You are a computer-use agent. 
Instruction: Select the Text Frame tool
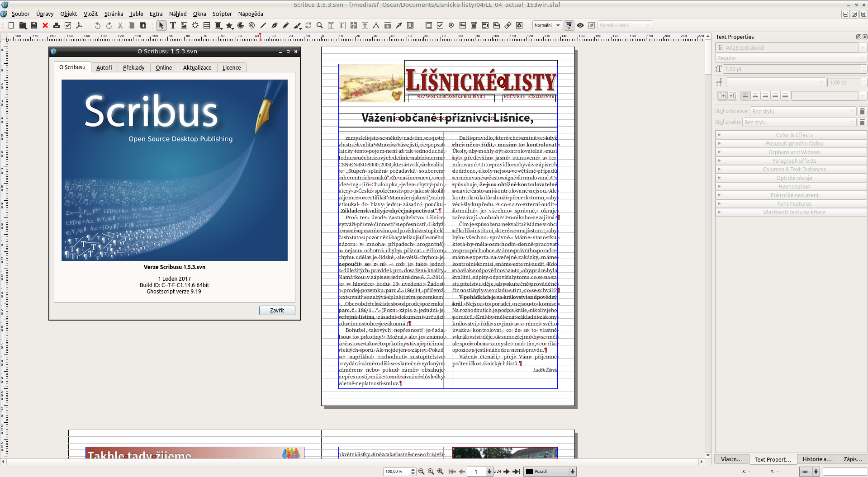coord(173,26)
